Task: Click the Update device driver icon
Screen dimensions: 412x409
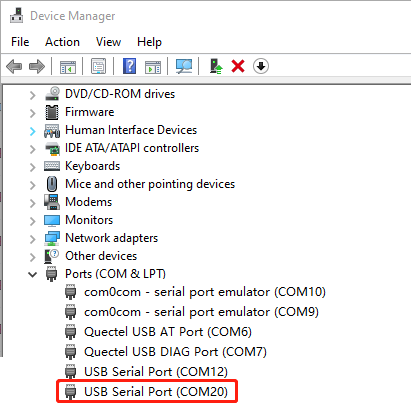Action: [x=216, y=66]
